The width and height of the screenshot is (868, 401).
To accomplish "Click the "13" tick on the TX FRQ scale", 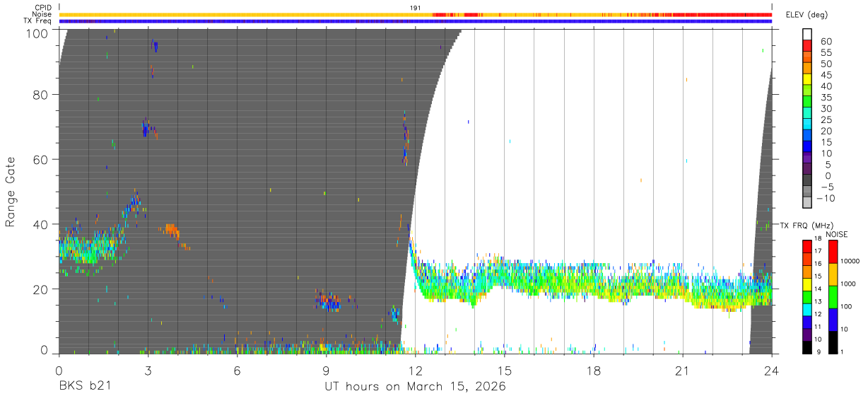I will [819, 302].
